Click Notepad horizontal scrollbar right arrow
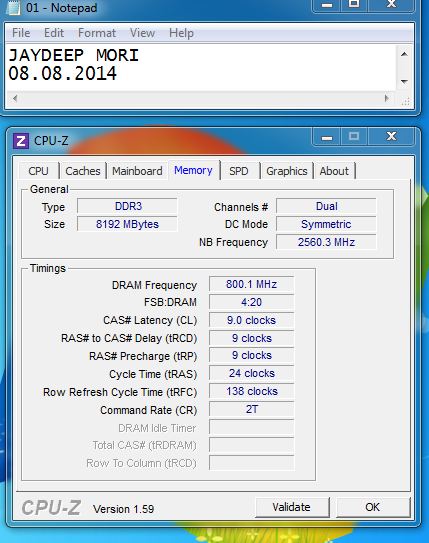This screenshot has width=429, height=543. [387, 98]
